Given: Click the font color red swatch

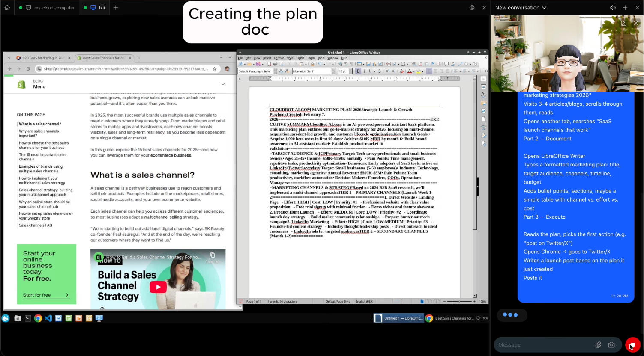Looking at the screenshot, I should coord(410,71).
